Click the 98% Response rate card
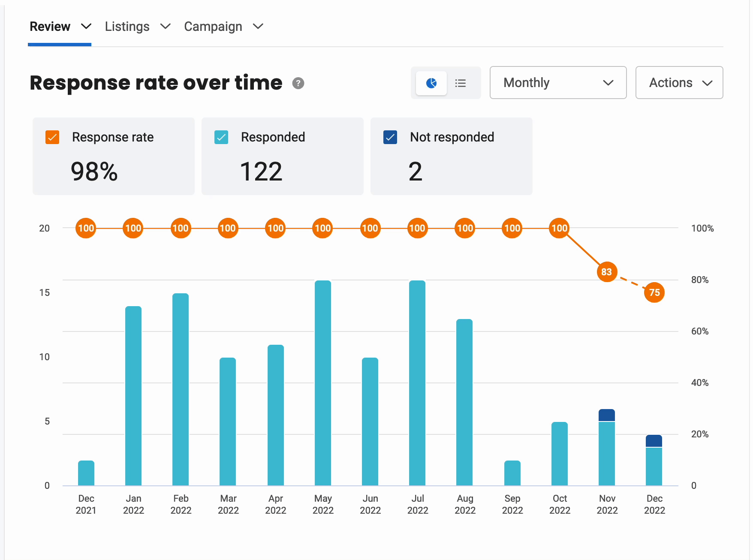Image resolution: width=753 pixels, height=560 pixels. (x=113, y=157)
